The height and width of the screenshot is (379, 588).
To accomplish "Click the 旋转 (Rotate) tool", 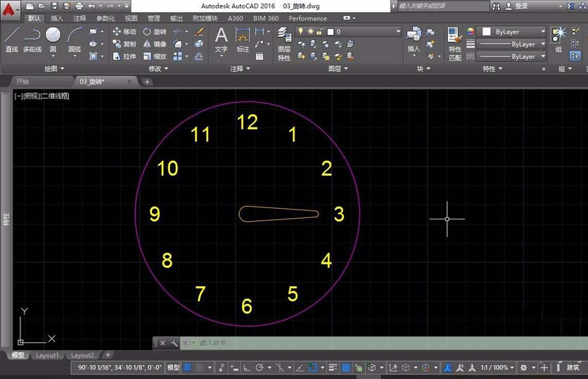I will 155,32.
